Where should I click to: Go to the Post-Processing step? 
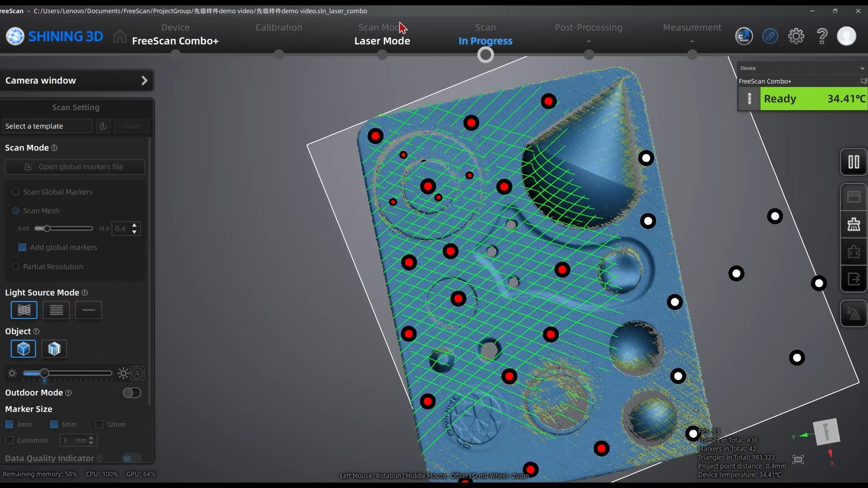pyautogui.click(x=589, y=28)
